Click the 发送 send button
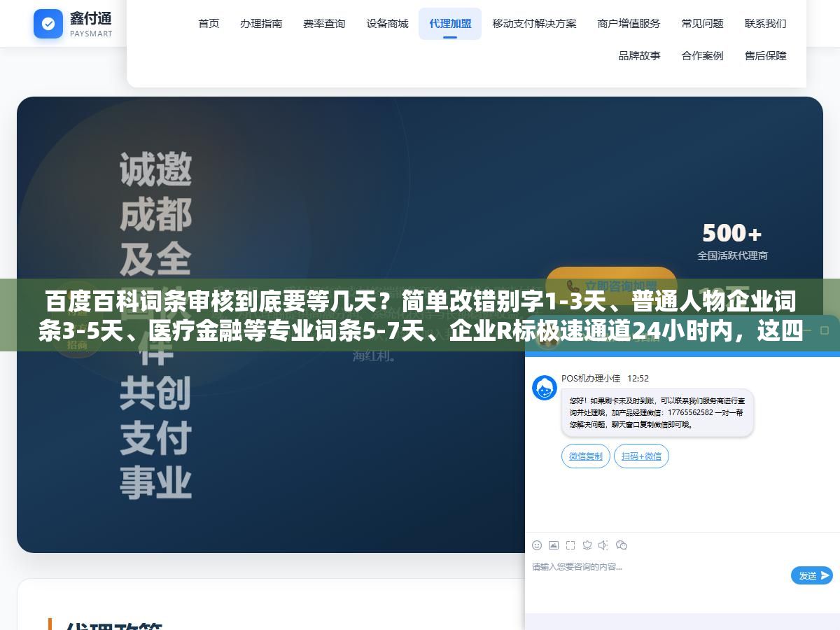 tap(812, 575)
